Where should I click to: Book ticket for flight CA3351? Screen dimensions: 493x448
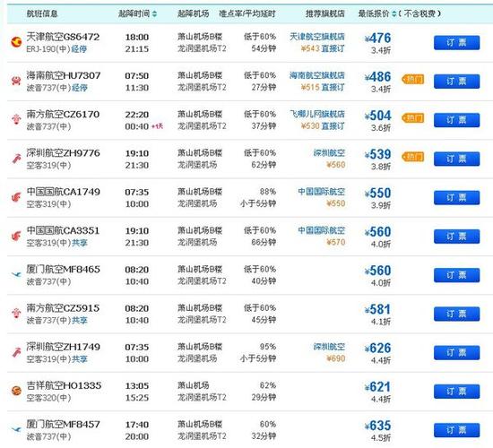pyautogui.click(x=456, y=237)
